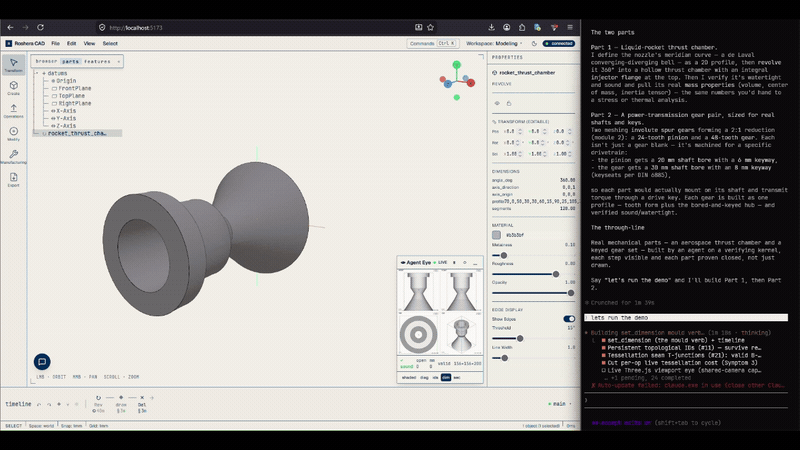Click the timeline redo arrow

[49, 404]
